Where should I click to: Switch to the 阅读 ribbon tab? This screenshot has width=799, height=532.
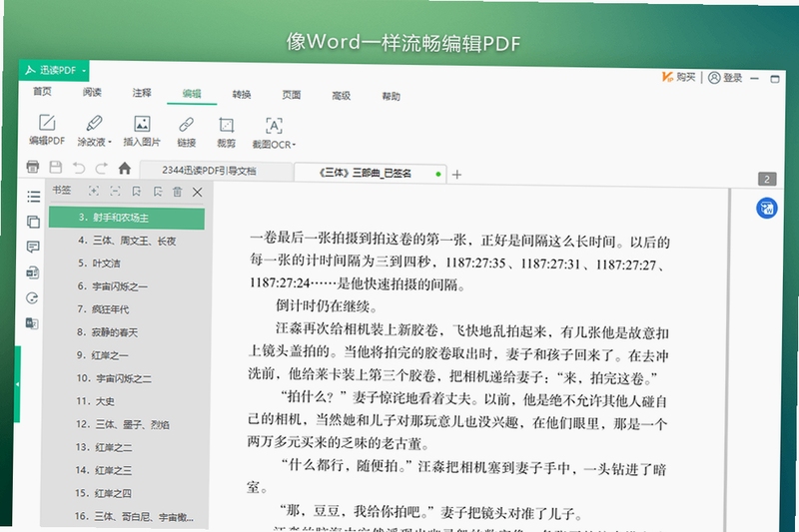[x=92, y=92]
